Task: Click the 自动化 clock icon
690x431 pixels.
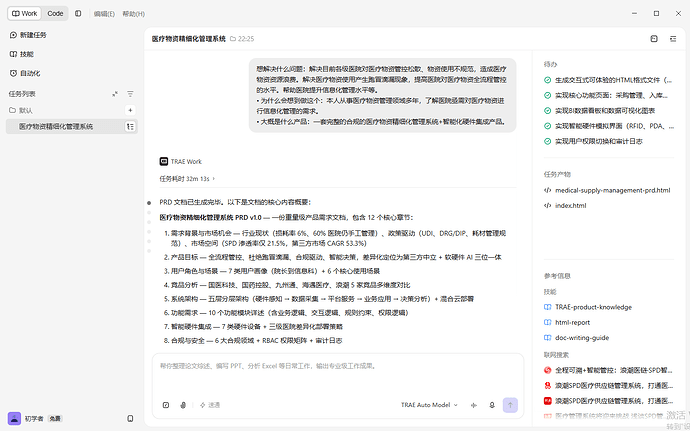Action: 13,73
